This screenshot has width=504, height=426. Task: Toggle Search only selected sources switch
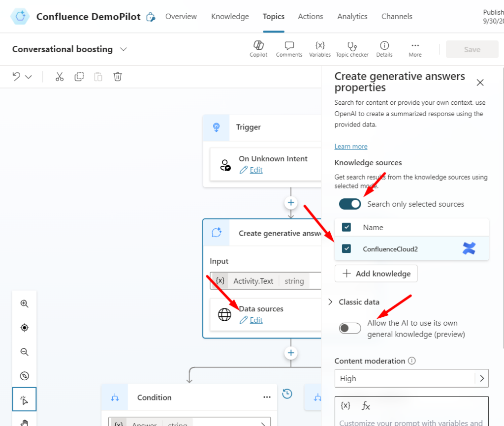(350, 204)
